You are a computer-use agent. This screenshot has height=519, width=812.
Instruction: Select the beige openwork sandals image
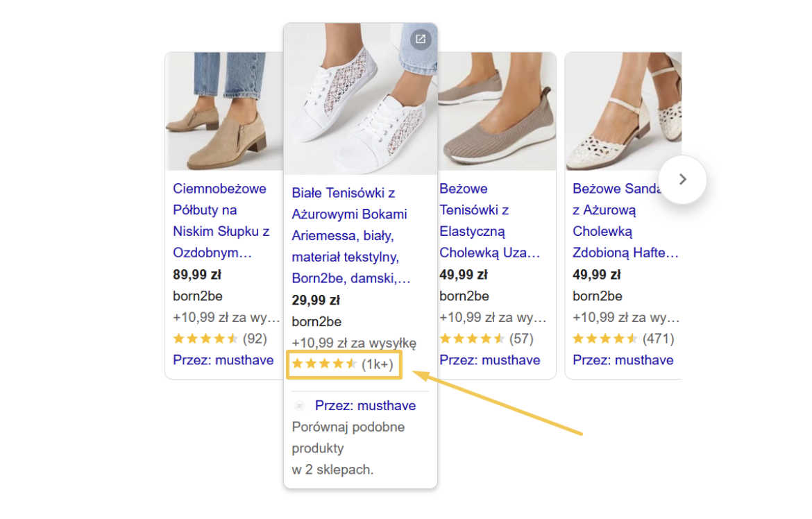tap(623, 111)
